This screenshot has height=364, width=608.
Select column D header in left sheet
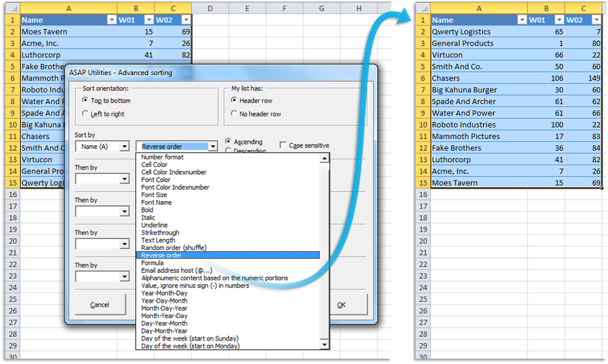pos(210,8)
